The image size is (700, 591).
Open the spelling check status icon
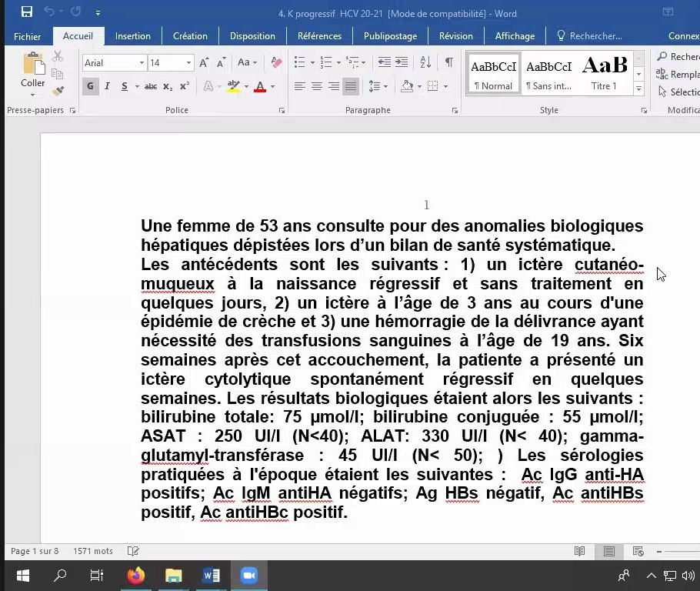click(x=133, y=551)
